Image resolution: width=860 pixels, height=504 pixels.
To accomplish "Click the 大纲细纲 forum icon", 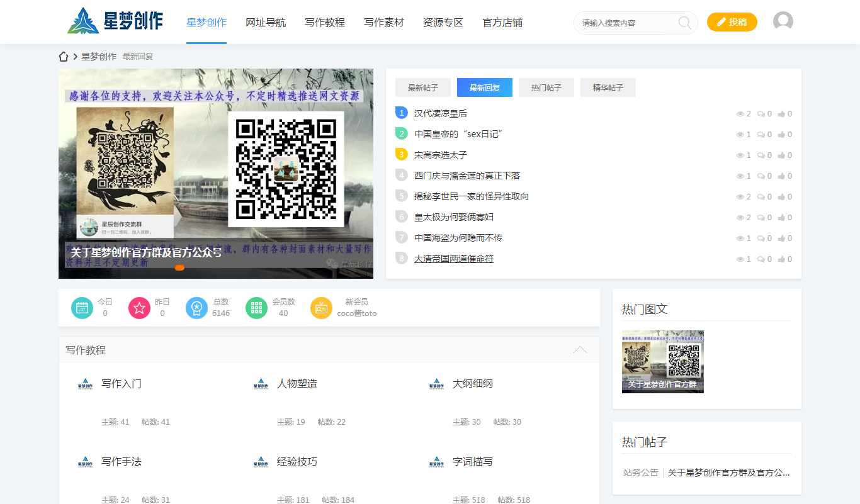I will pyautogui.click(x=436, y=384).
